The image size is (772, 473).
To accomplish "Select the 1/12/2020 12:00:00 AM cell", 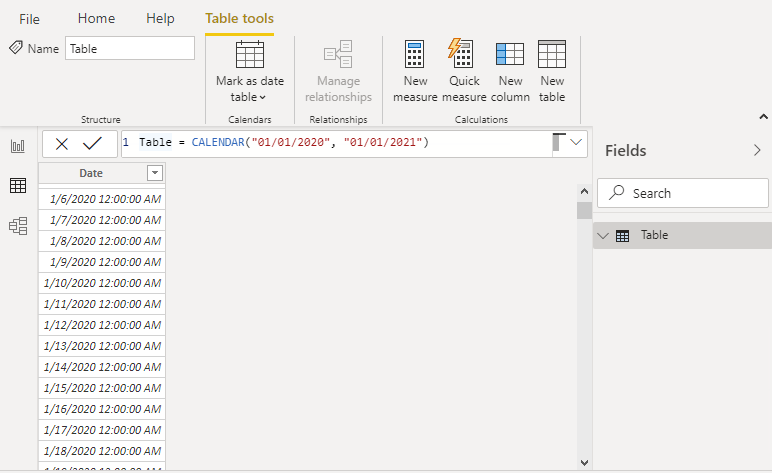I will click(102, 325).
